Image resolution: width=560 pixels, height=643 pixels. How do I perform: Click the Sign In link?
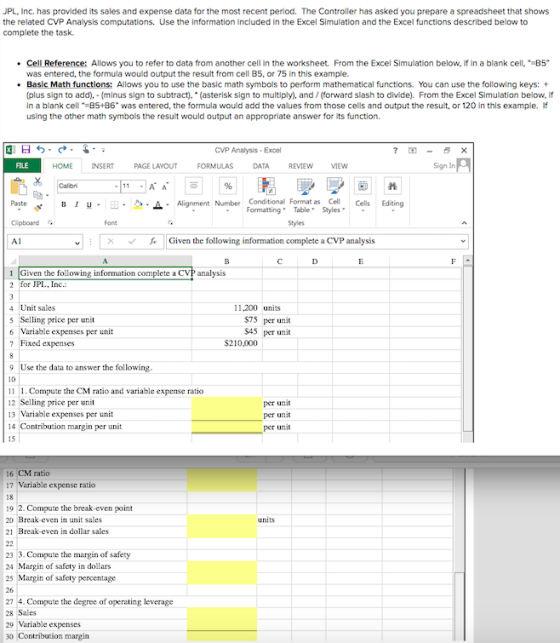(444, 166)
